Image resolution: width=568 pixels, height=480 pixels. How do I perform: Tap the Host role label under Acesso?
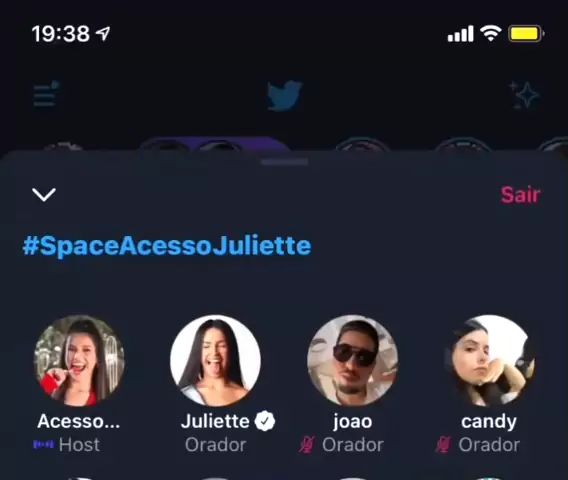79,444
